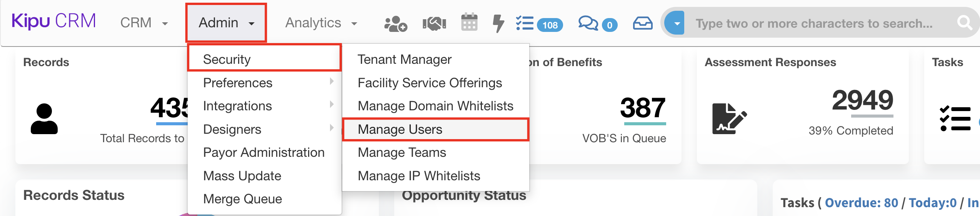Click the inbox tray icon
Screen dimensions: 980x216
pyautogui.click(x=643, y=23)
